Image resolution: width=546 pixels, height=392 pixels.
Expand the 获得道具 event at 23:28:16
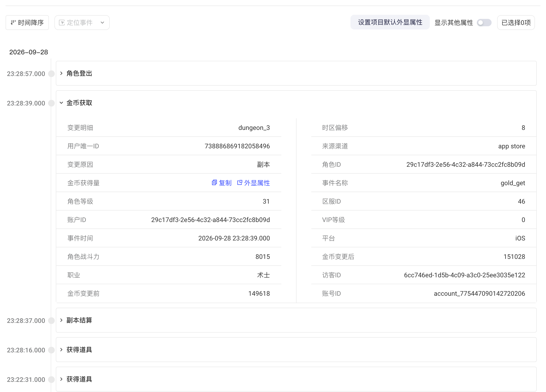click(296, 350)
